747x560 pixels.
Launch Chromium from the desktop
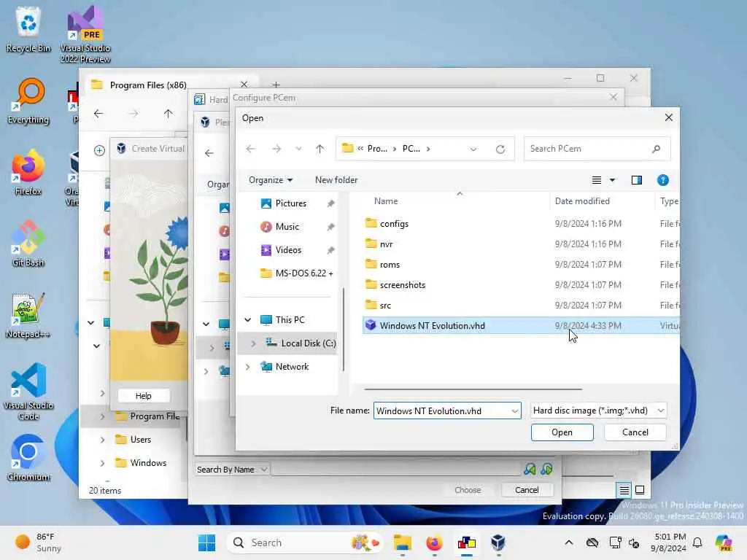pos(28,458)
